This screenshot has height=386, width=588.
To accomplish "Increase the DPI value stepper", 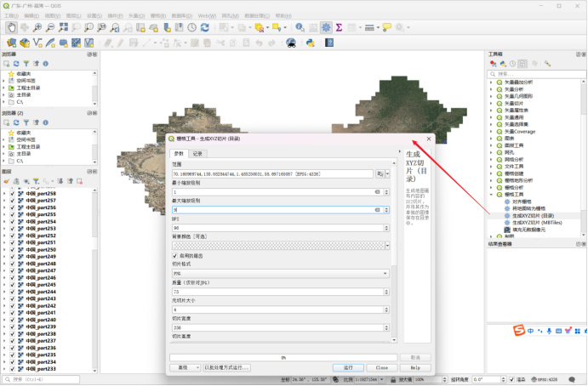I will pos(386,226).
